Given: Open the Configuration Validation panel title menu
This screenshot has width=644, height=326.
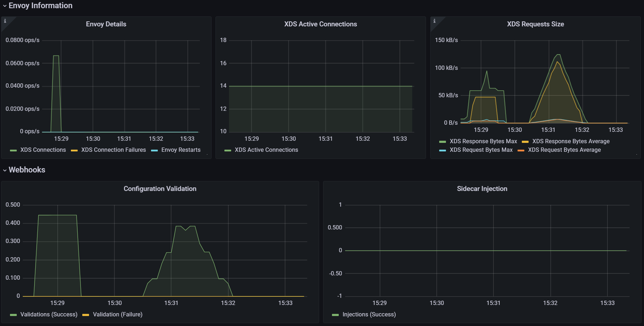Looking at the screenshot, I should pyautogui.click(x=160, y=189).
